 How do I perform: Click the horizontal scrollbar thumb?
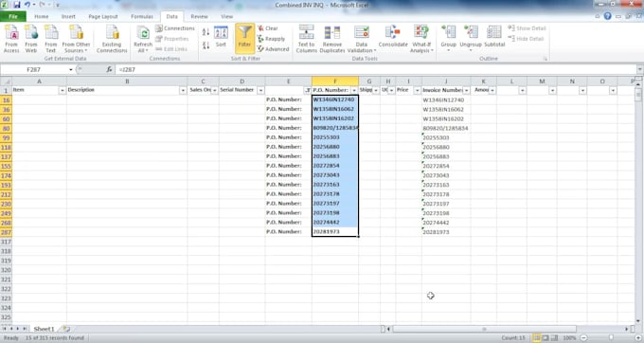[485, 329]
